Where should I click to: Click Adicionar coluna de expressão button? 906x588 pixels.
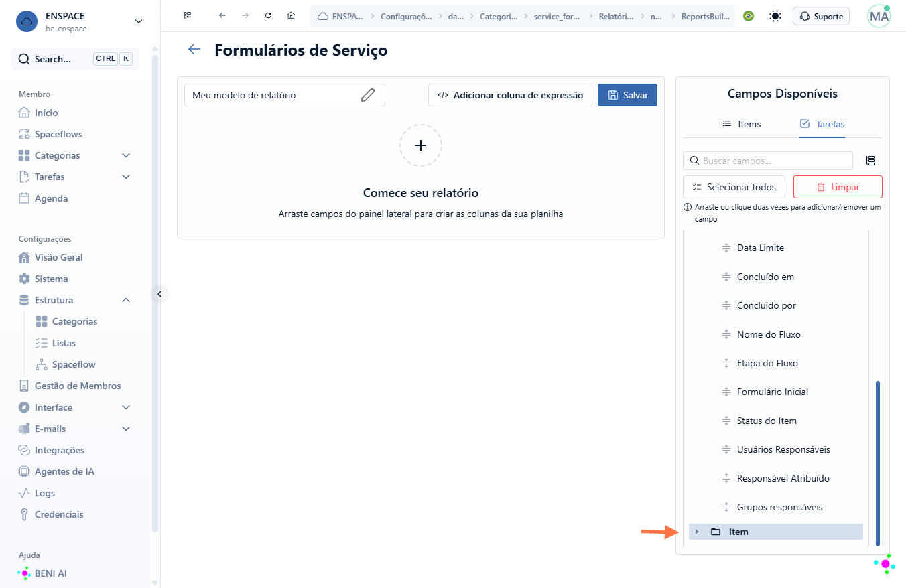(510, 95)
